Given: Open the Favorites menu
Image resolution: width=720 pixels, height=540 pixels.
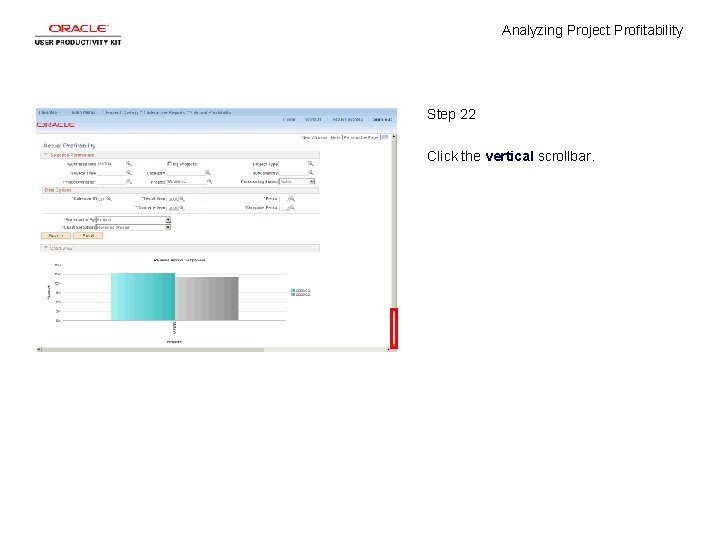Looking at the screenshot, I should click(48, 112).
